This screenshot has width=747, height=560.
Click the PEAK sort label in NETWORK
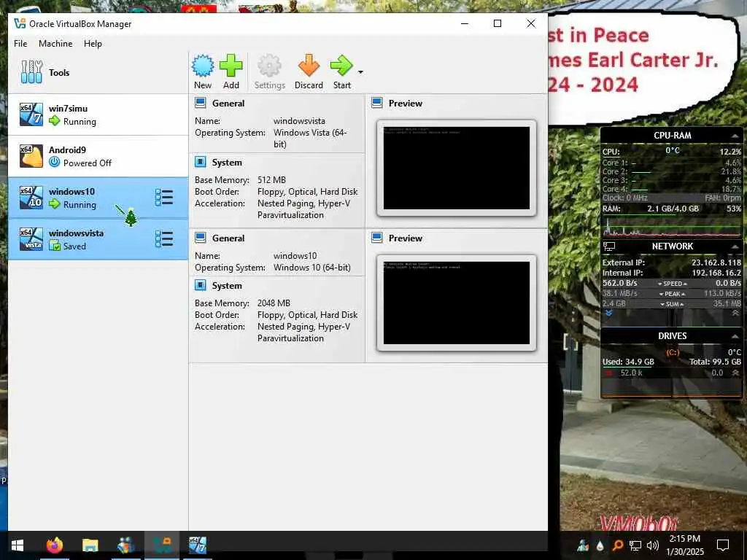[x=672, y=294]
